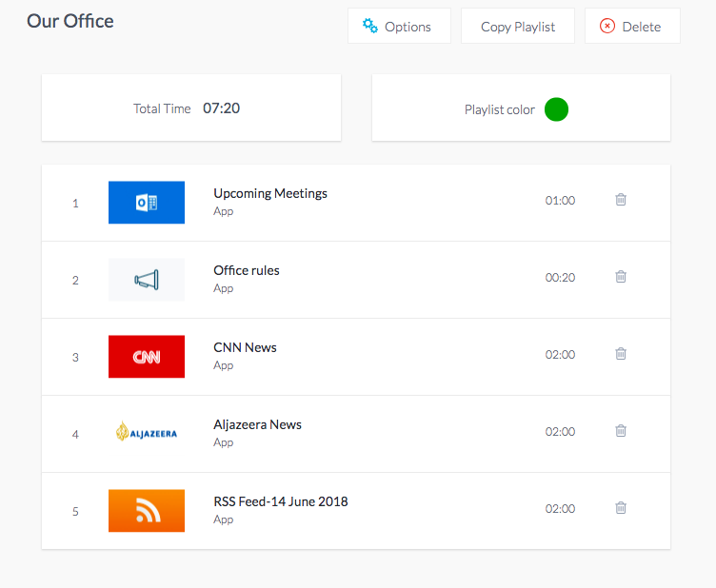Click the Our Office playlist title
Screen dimensions: 716x588
(x=70, y=21)
